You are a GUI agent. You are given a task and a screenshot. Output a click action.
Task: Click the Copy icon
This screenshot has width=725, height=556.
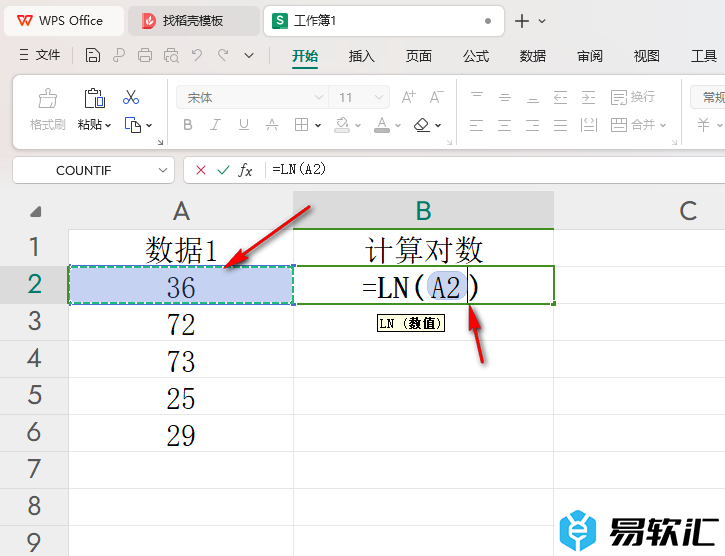[x=133, y=125]
